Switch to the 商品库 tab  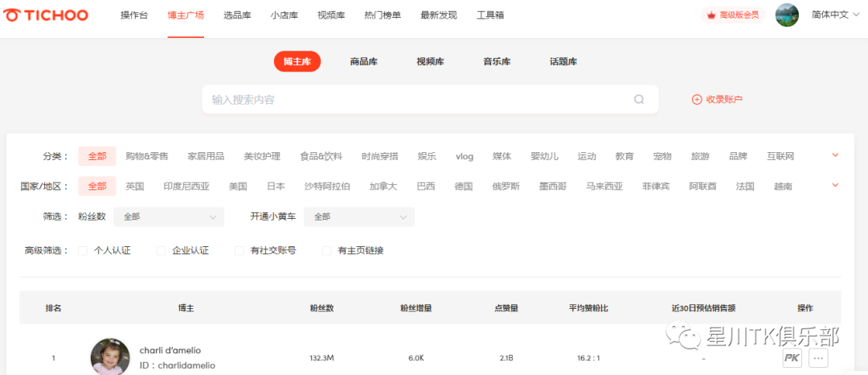(x=364, y=61)
